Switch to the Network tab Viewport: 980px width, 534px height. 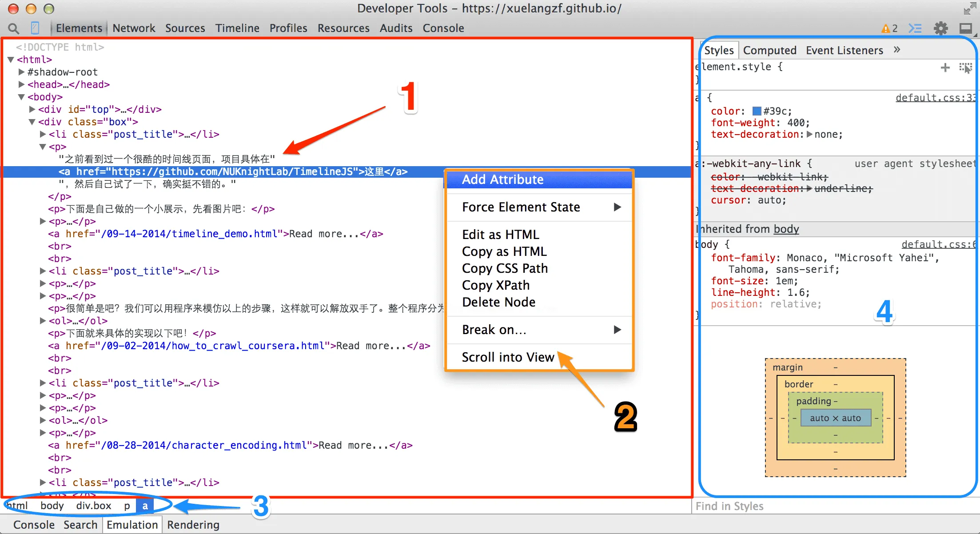tap(134, 28)
